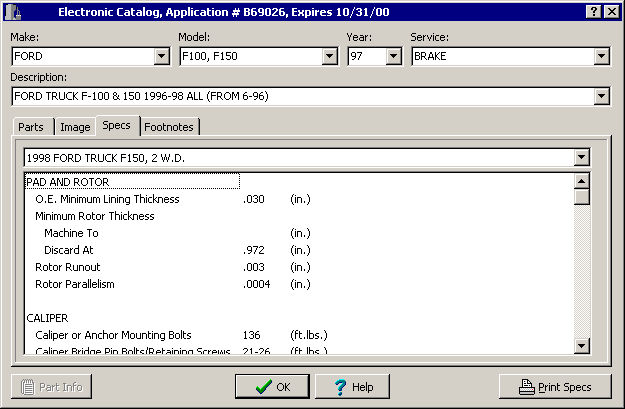Image resolution: width=625 pixels, height=409 pixels.
Task: Open the Make dropdown showing FORD
Action: click(x=162, y=57)
